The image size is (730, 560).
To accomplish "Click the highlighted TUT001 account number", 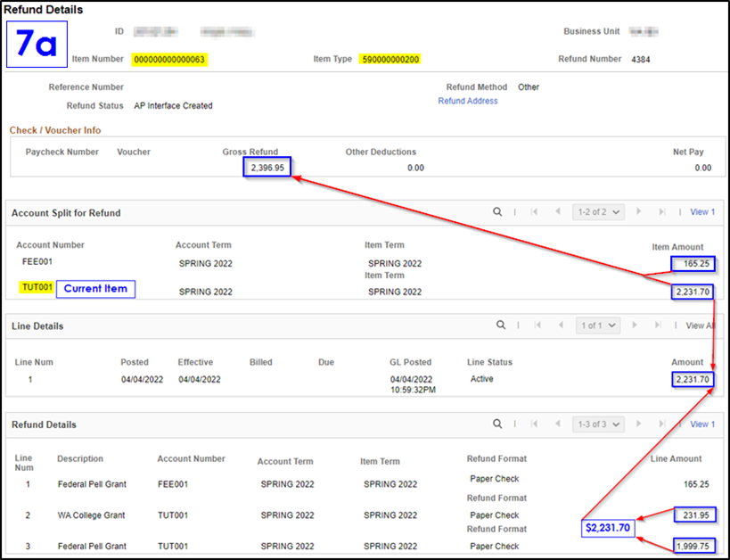I will [x=37, y=288].
